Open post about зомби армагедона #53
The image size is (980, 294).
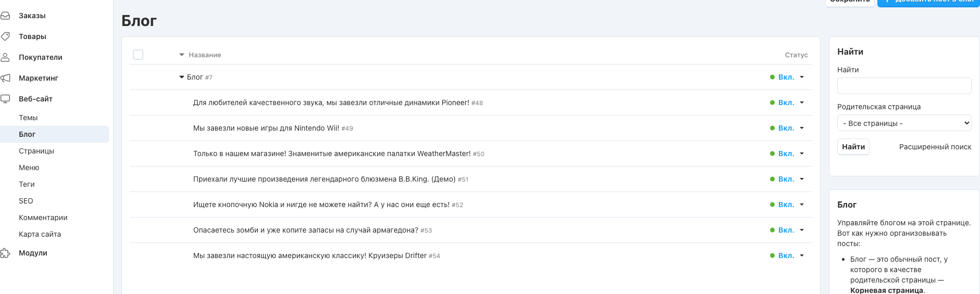[x=306, y=230]
